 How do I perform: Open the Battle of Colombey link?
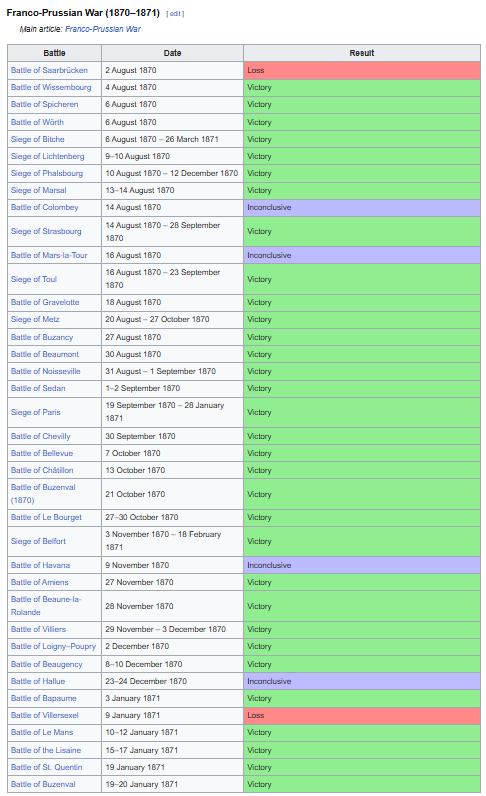coord(45,207)
